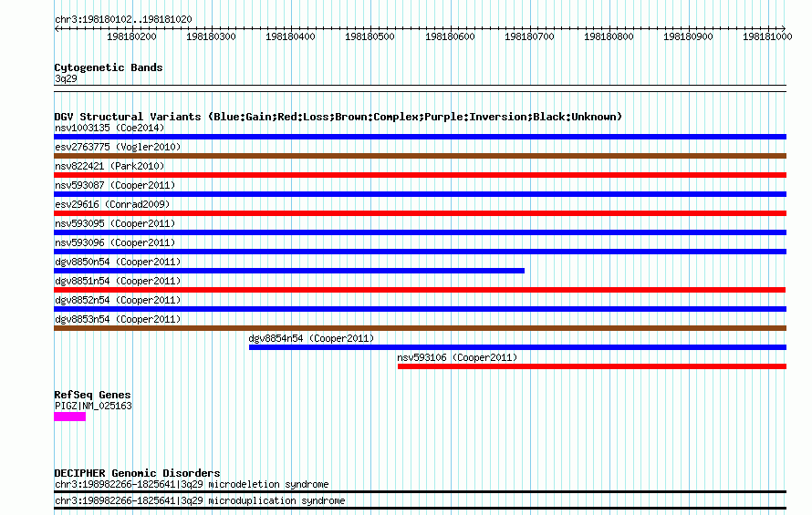Image resolution: width=812 pixels, height=515 pixels.
Task: Open the 3q29 microduplication syndrome entry
Action: 200,501
